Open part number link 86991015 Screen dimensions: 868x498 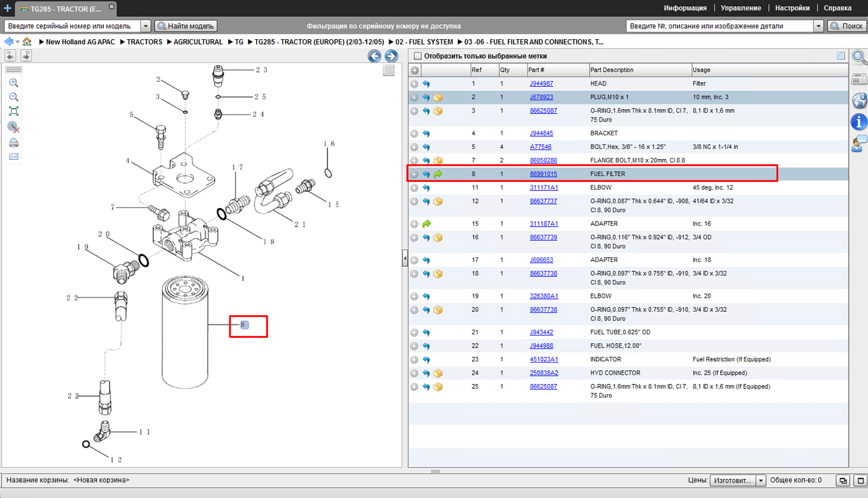(543, 174)
